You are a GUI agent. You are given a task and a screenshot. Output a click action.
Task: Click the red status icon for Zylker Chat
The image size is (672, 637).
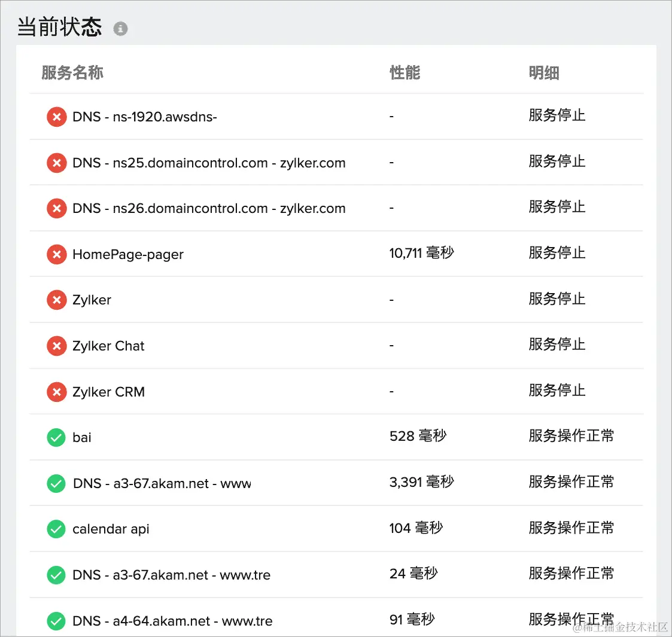[x=56, y=346]
